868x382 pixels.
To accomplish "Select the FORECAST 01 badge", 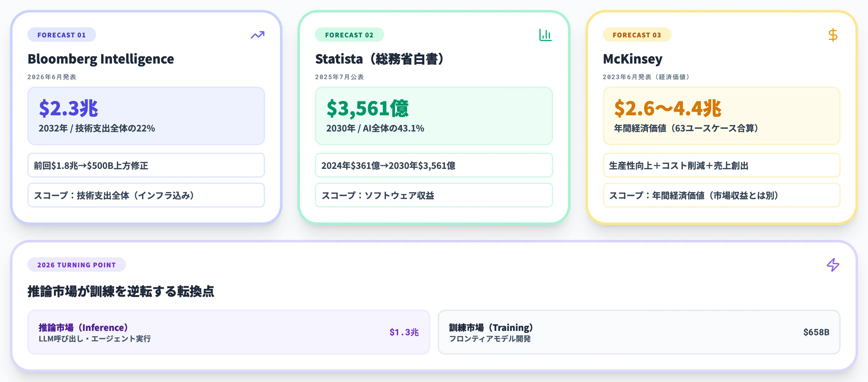I will 62,35.
